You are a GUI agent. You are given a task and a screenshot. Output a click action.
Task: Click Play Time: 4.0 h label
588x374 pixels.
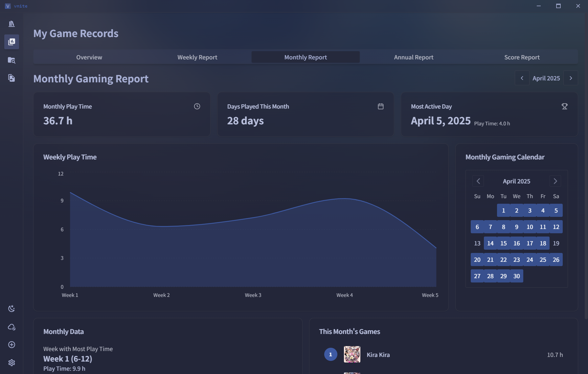point(492,124)
